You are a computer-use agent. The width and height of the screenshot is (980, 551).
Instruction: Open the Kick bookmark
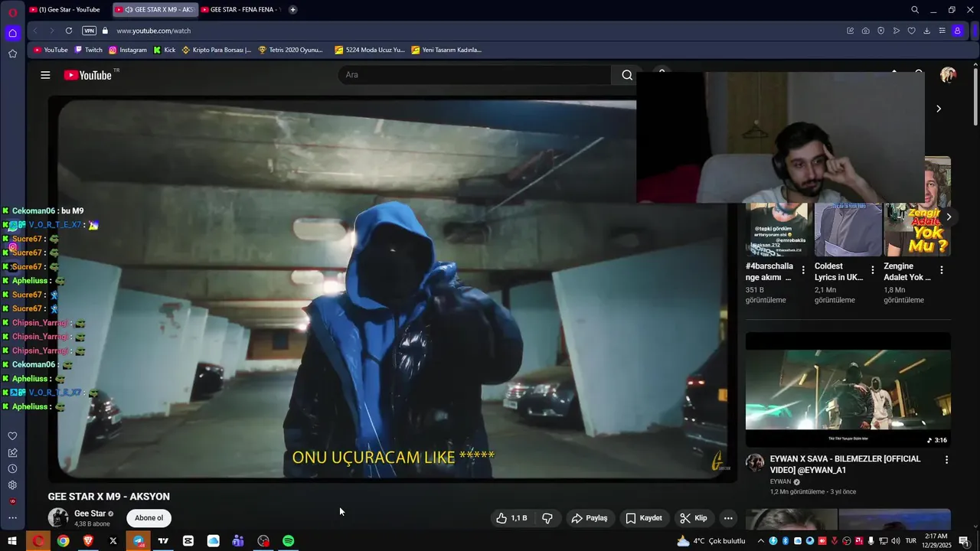[x=165, y=50]
